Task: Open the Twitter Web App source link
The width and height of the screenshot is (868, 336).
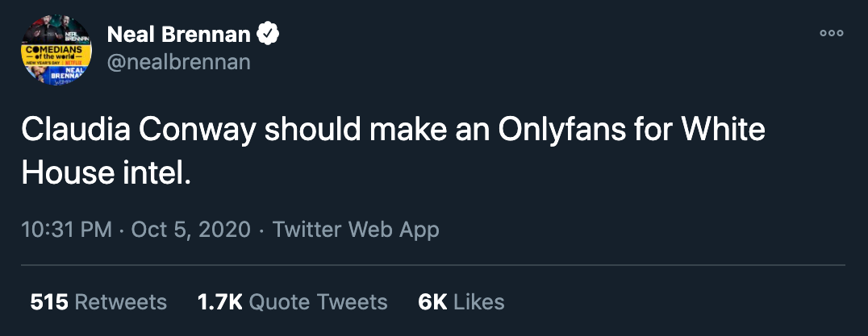Action: (356, 230)
